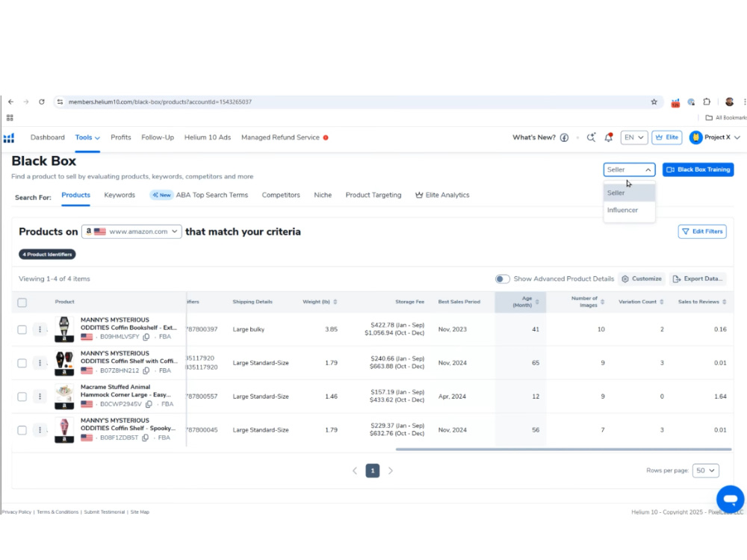Sort by Number of Images column arrows
747x560 pixels.
pyautogui.click(x=603, y=302)
